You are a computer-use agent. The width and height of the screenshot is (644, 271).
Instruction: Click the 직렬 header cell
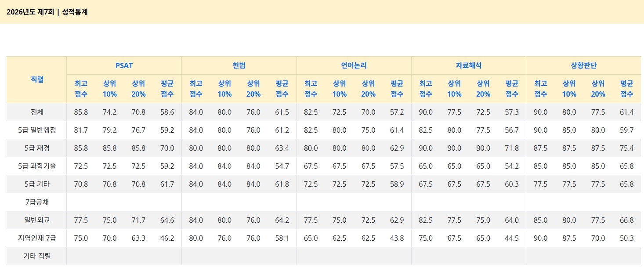click(37, 79)
